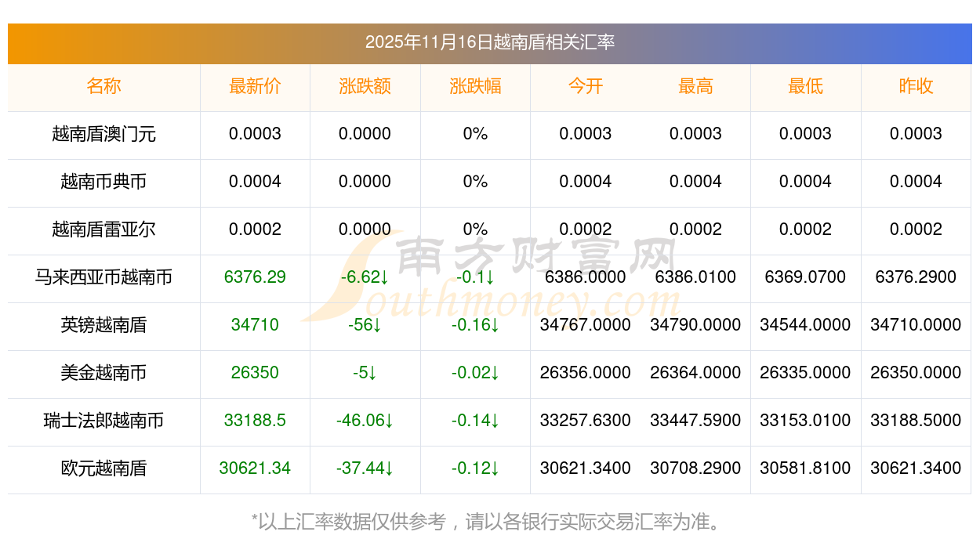
Task: Select the 马来西亚币越南币 row name
Action: (103, 277)
